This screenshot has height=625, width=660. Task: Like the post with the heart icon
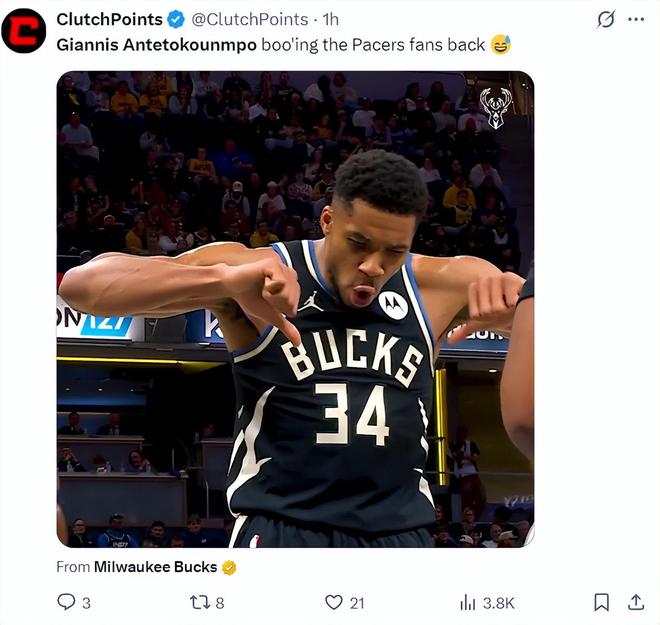tap(334, 602)
